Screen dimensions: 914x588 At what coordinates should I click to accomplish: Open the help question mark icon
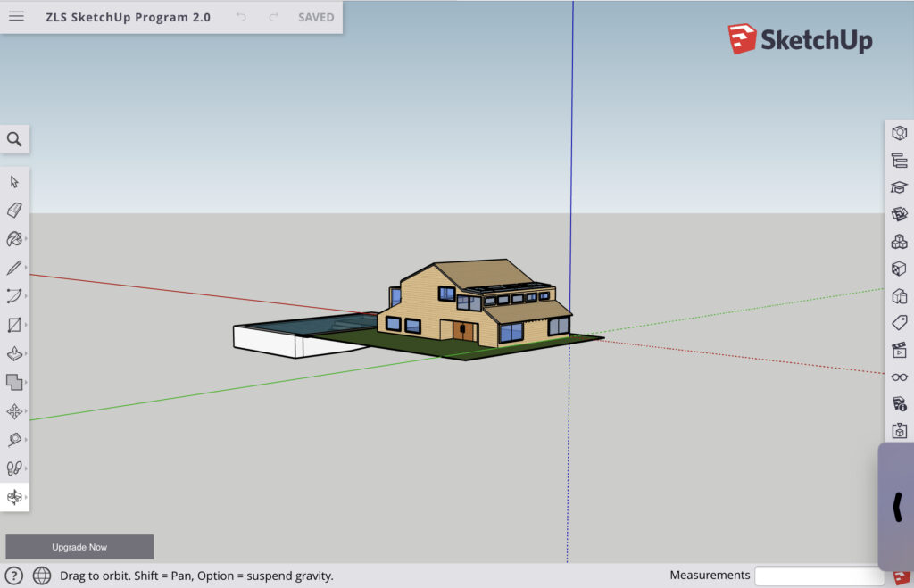coord(14,576)
